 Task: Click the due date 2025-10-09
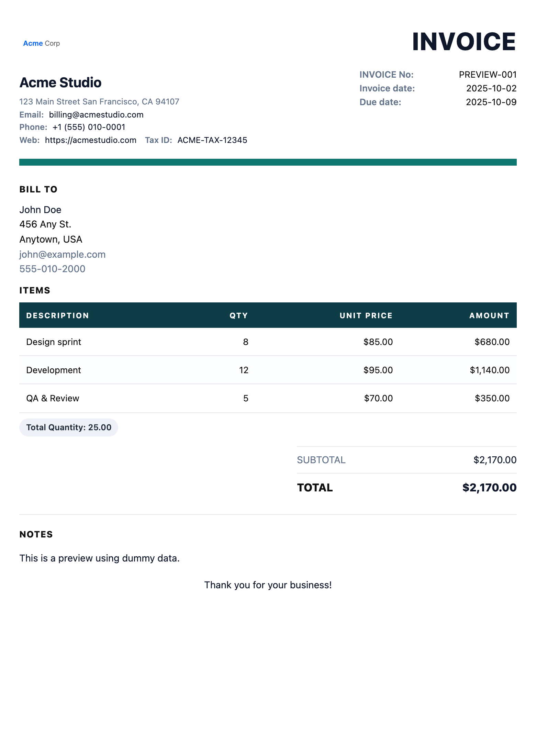491,102
